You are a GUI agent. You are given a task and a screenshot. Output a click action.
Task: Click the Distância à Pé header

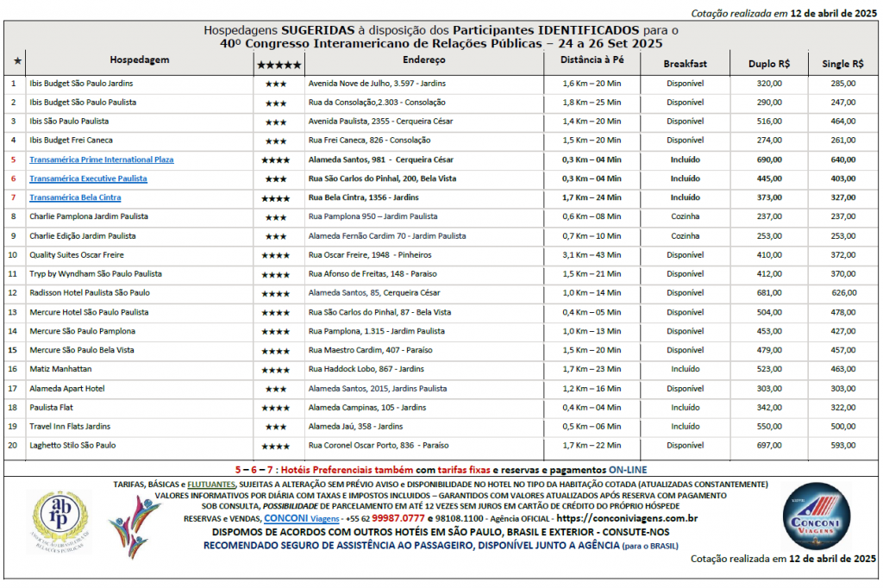tap(592, 59)
